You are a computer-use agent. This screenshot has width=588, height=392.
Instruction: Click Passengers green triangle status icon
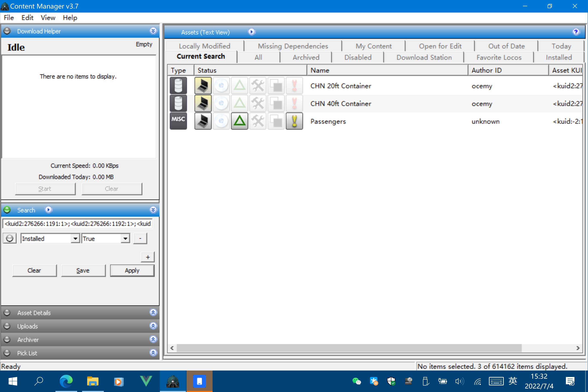[239, 121]
